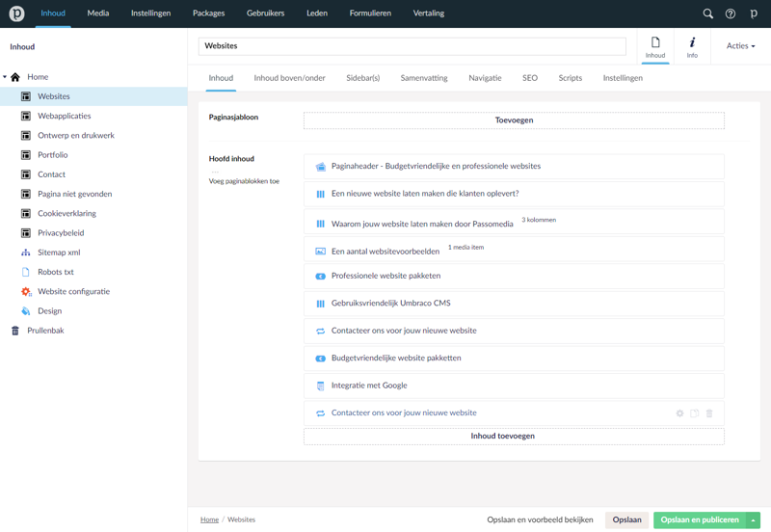Open the Info content app
The height and width of the screenshot is (532, 771).
pos(692,46)
